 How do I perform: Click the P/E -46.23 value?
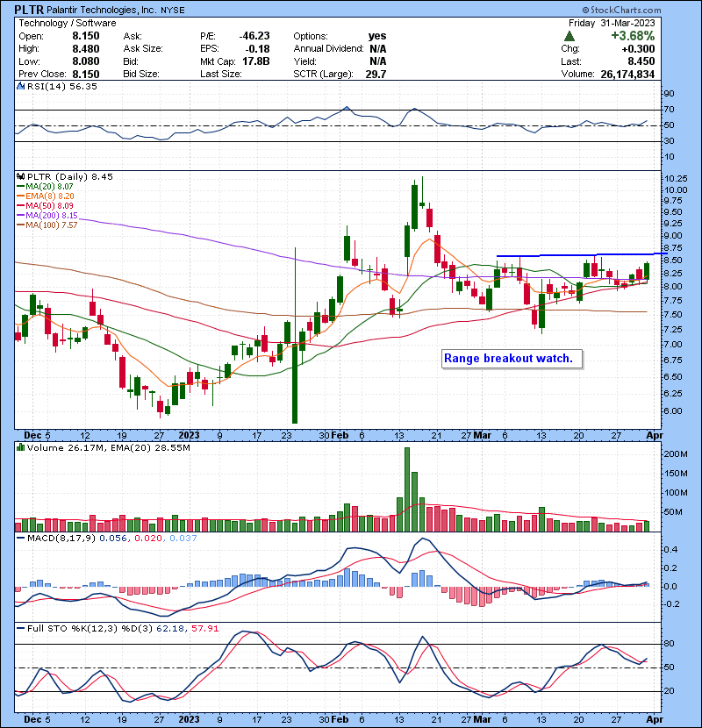pos(254,36)
